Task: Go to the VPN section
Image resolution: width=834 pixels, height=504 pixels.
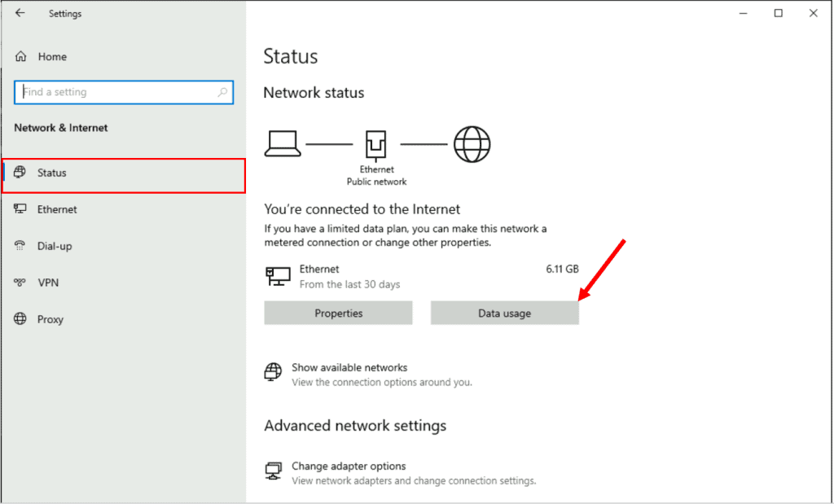Action: (x=48, y=283)
